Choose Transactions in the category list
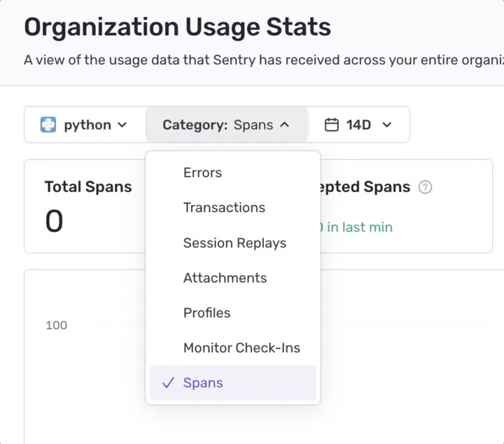The height and width of the screenshot is (444, 504). pos(224,207)
